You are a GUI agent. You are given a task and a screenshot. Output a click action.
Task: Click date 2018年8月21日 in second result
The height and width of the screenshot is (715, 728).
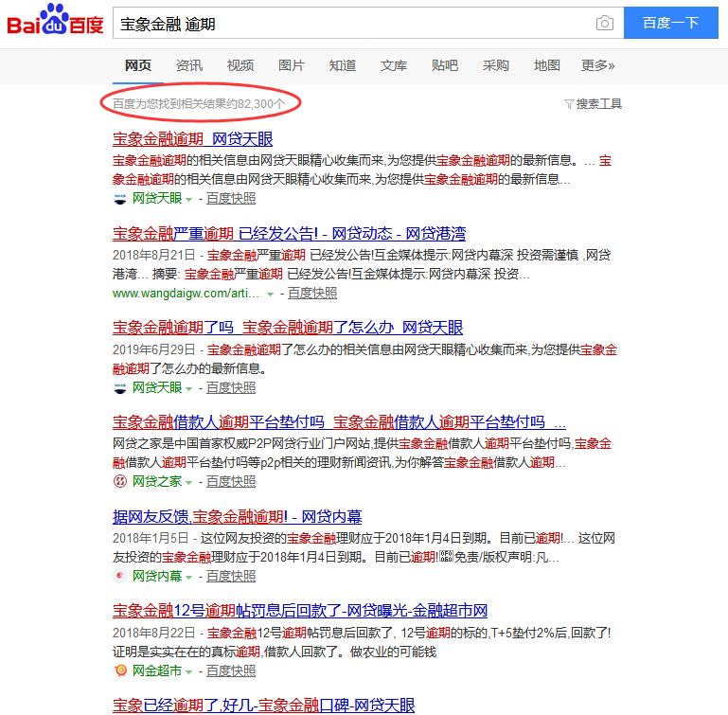coord(153,255)
